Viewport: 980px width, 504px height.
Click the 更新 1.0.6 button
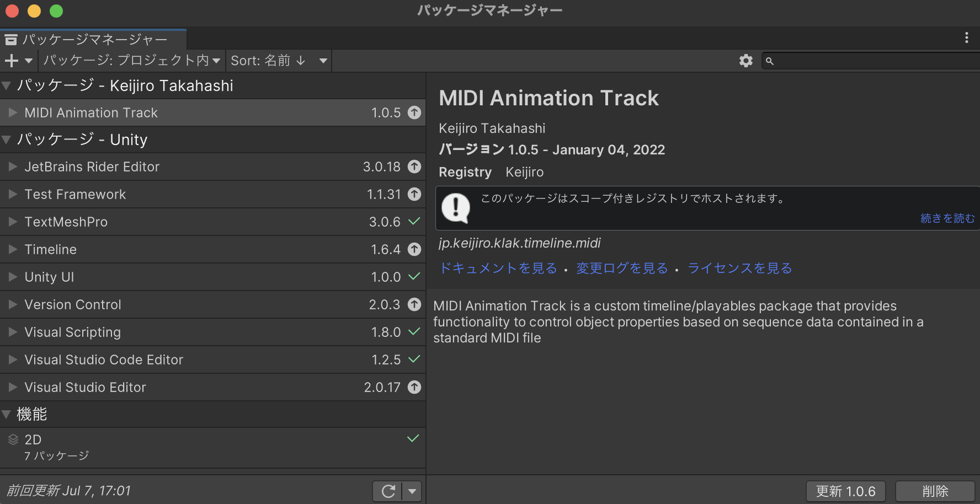pyautogui.click(x=845, y=491)
